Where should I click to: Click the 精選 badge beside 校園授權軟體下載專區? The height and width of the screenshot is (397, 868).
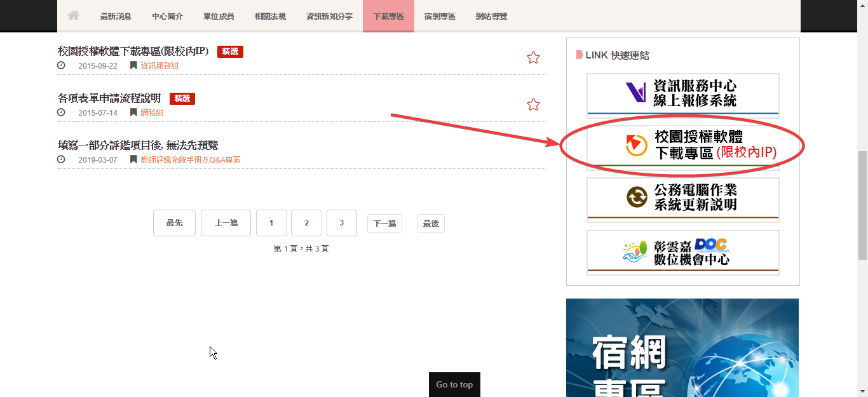click(x=230, y=51)
